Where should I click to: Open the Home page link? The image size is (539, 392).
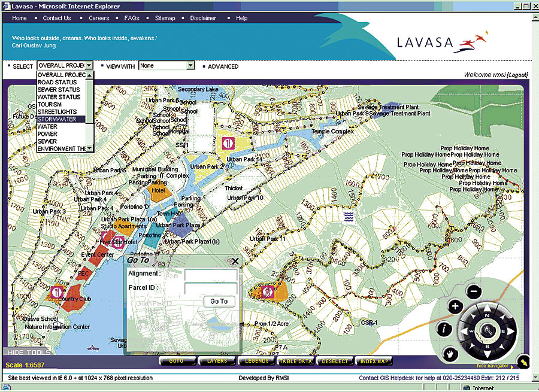coord(19,18)
